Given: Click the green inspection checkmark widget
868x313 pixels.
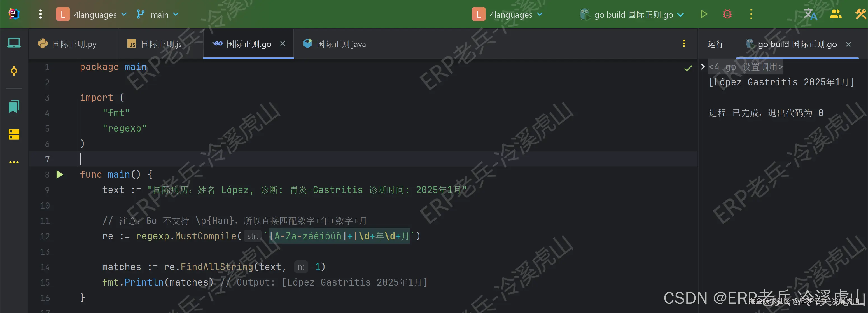Looking at the screenshot, I should click(688, 68).
